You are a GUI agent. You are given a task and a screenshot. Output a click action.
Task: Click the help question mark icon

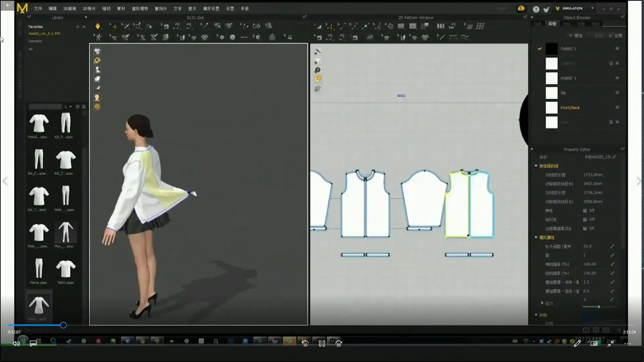(536, 9)
